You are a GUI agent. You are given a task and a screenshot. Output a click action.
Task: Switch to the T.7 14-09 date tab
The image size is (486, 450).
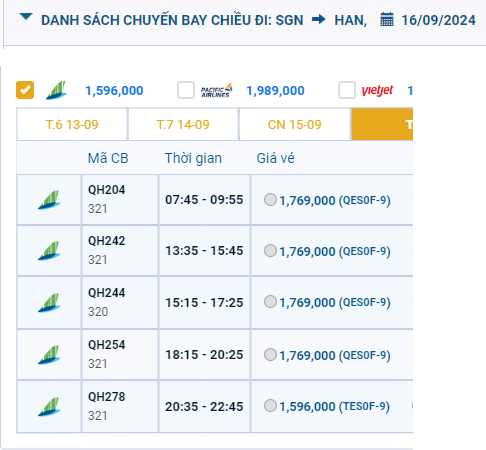pyautogui.click(x=183, y=125)
